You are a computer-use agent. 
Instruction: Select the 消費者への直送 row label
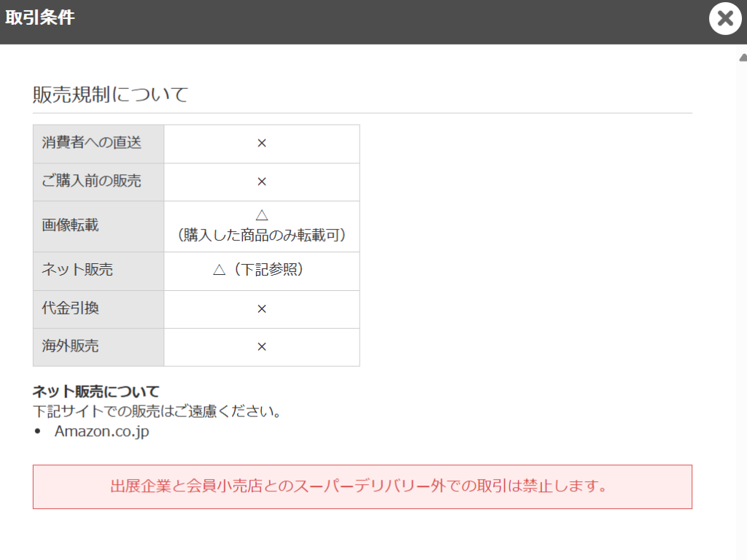pos(91,143)
